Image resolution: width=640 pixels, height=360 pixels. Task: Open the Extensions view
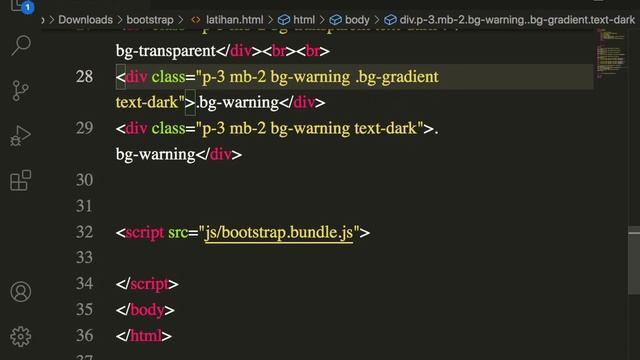pyautogui.click(x=20, y=180)
